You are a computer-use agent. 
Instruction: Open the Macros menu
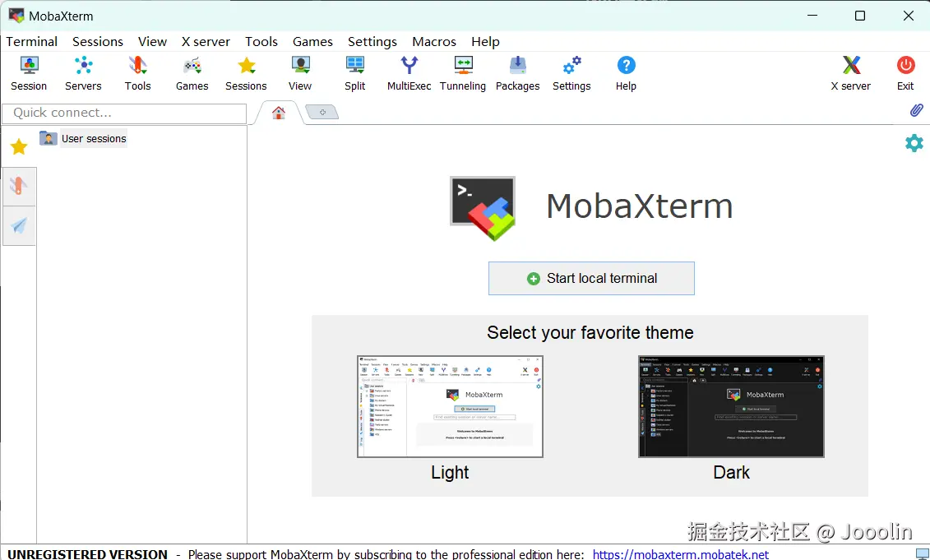click(434, 41)
